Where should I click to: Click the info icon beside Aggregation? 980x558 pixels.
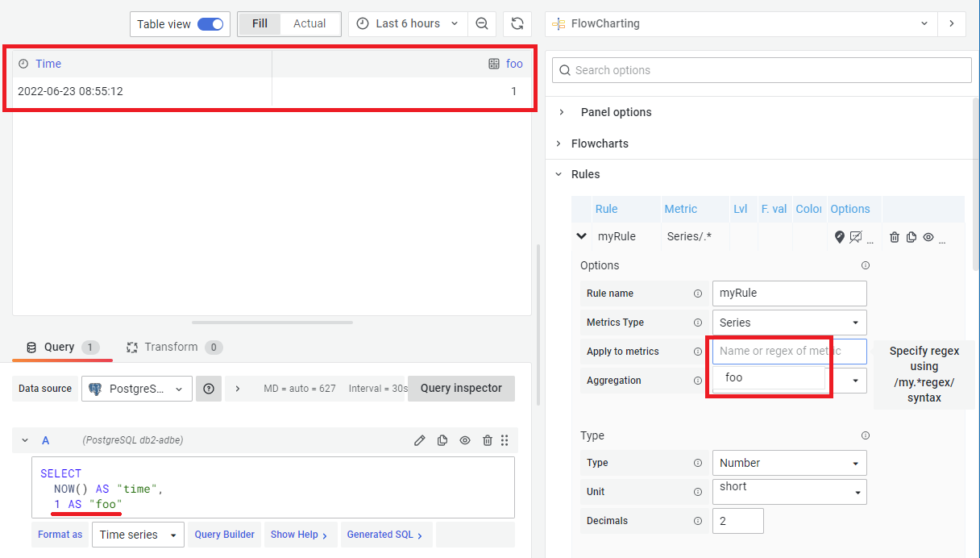pyautogui.click(x=698, y=381)
